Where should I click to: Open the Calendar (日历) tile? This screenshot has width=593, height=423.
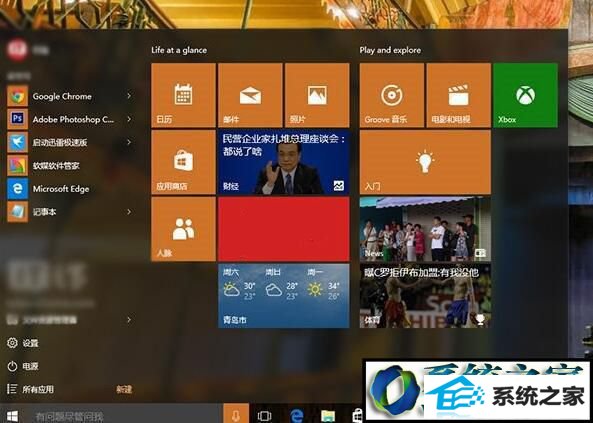(x=183, y=95)
